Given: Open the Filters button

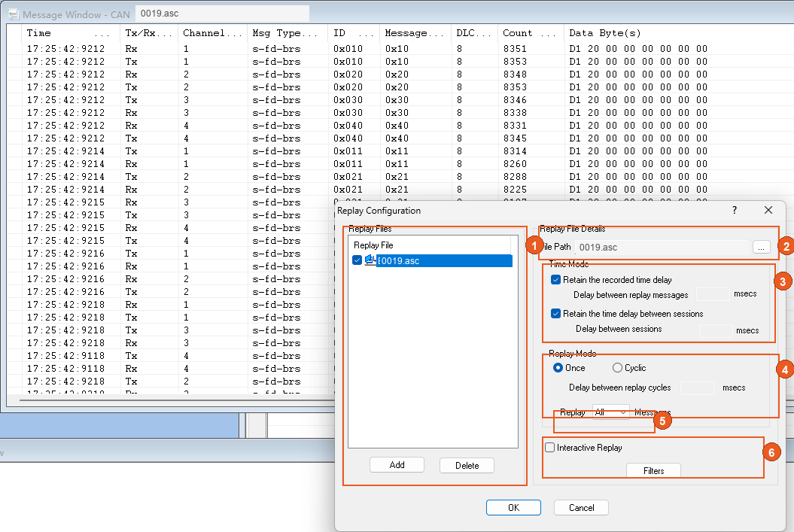Looking at the screenshot, I should click(x=654, y=470).
